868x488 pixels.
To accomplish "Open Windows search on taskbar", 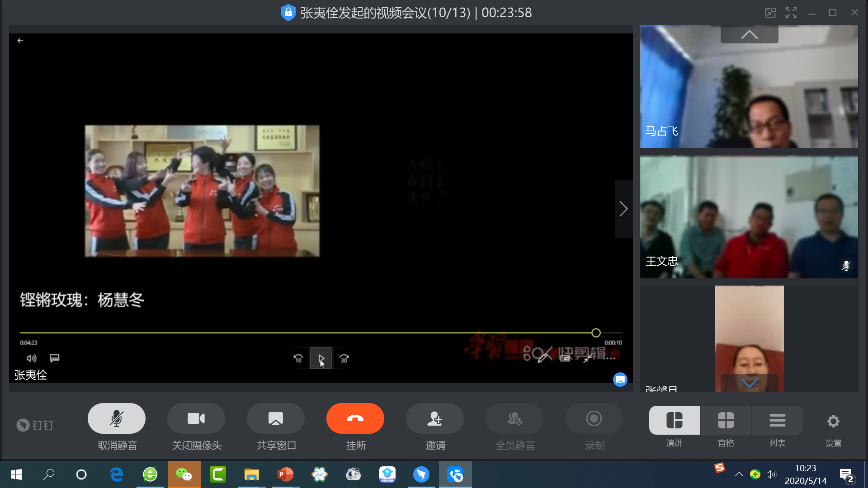I will click(49, 474).
